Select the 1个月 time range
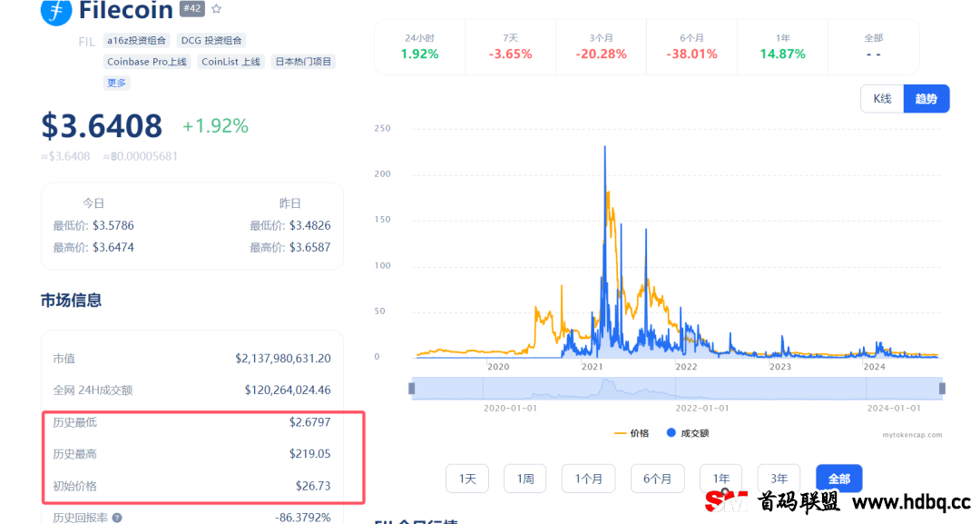The image size is (980, 524). click(588, 479)
